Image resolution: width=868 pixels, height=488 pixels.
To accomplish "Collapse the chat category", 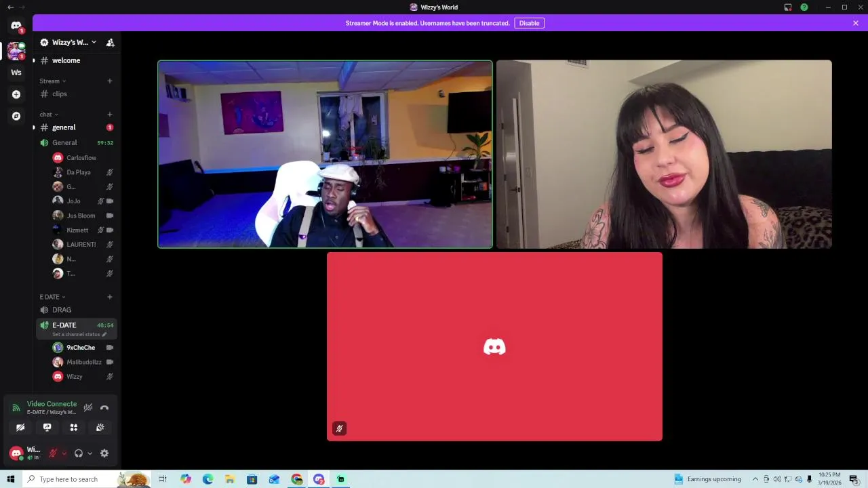I will (48, 115).
